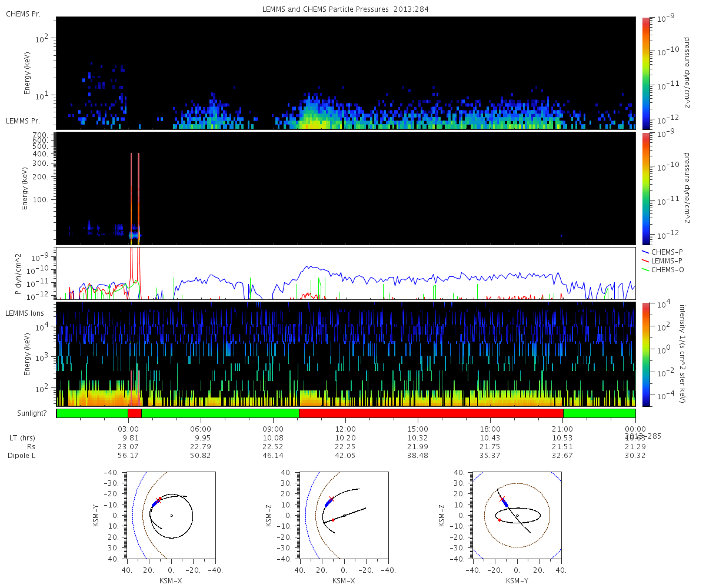The height and width of the screenshot is (588, 706).
Task: Click the 03:00 time axis tick label
Action: 128,429
